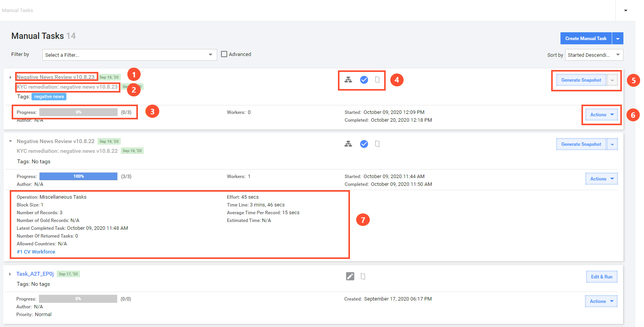
Task: Open Actions menu for Task_A2T_EP0j
Action: (601, 301)
